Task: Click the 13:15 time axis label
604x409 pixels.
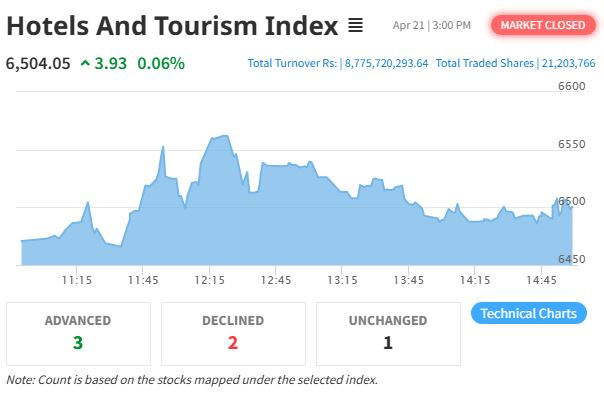Action: click(342, 280)
